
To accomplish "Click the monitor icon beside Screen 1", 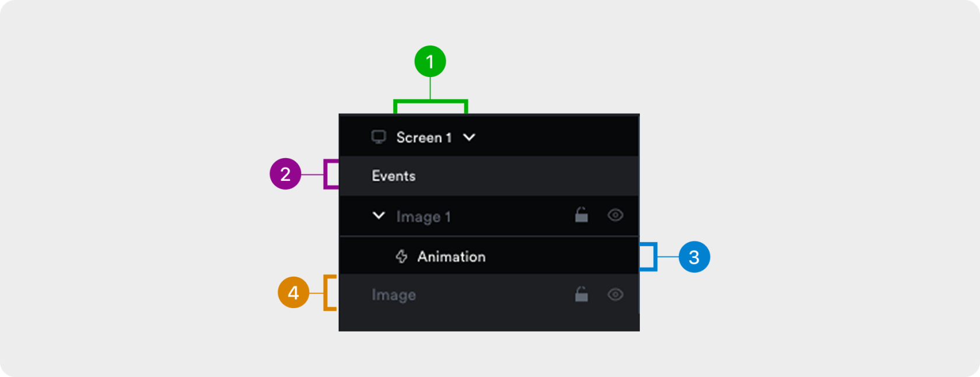I will [379, 137].
